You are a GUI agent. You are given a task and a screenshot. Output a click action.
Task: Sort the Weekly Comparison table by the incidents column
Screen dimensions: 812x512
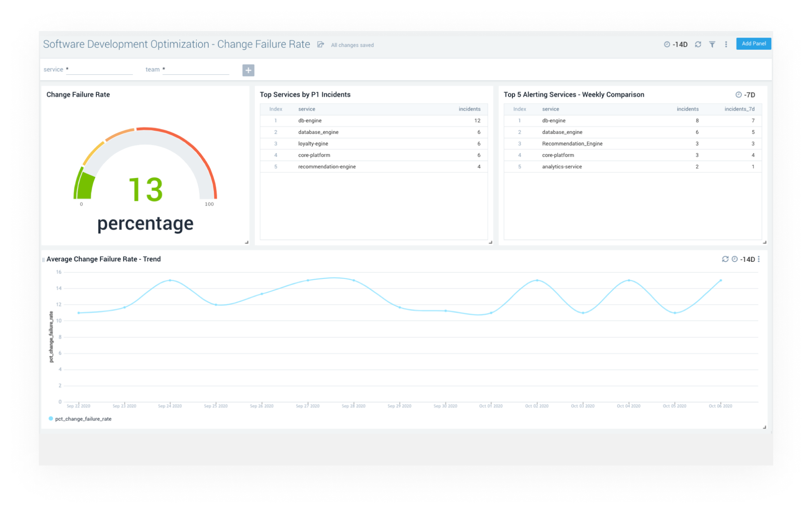point(688,109)
